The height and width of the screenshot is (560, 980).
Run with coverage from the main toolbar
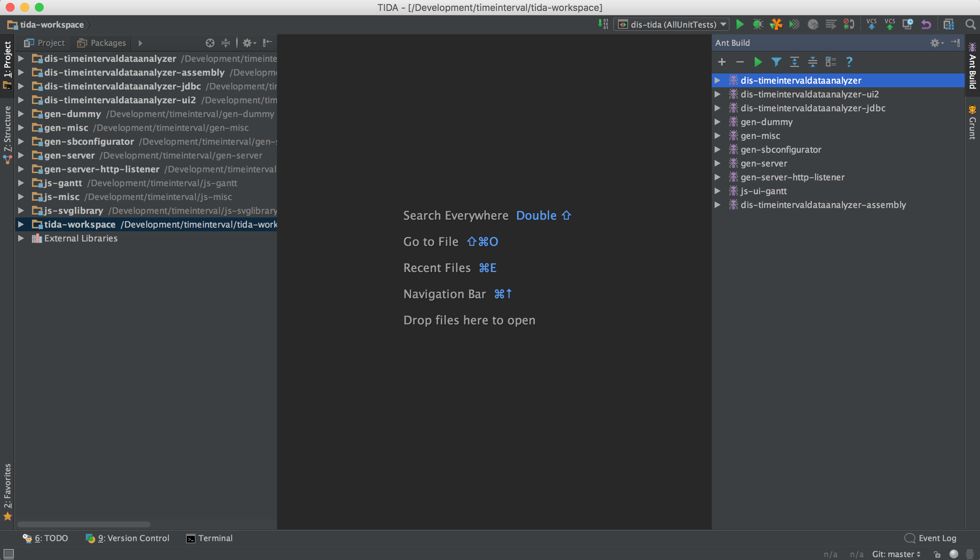[x=794, y=24]
